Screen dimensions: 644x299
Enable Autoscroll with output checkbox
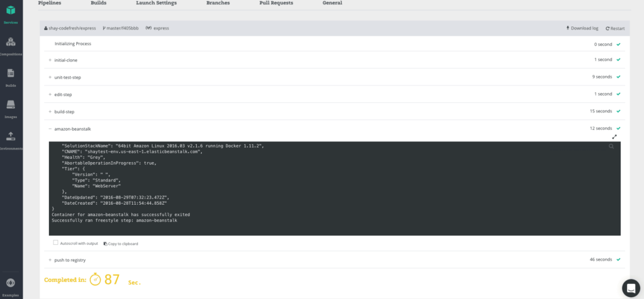pos(56,242)
